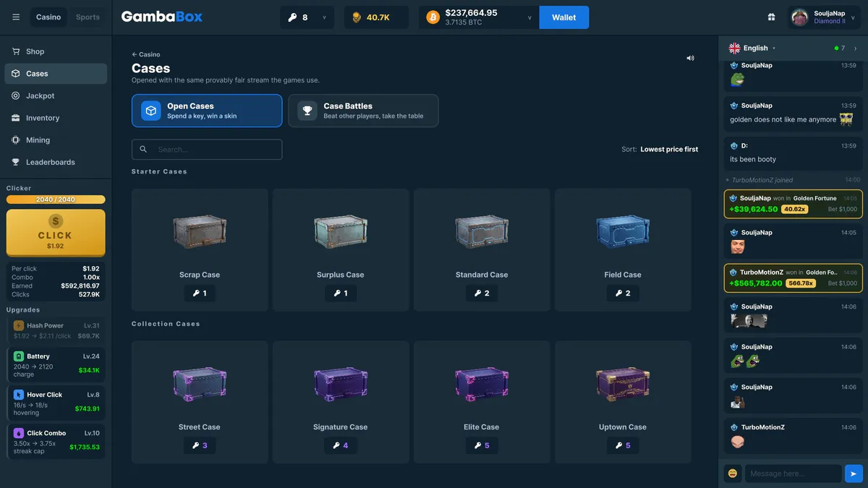Buy the Click Combo upgrade

[56, 440]
